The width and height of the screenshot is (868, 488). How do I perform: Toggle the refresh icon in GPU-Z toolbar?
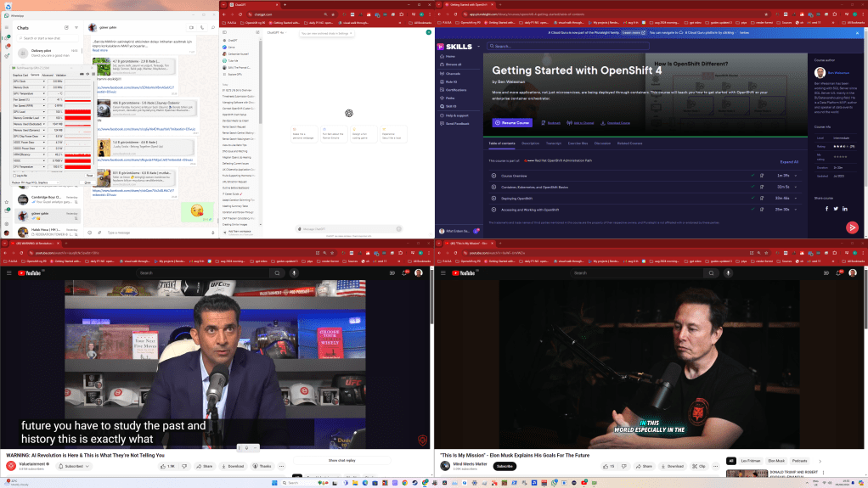87,74
